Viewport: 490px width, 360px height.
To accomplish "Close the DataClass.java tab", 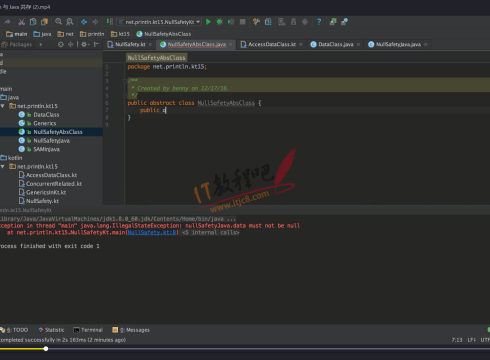I will [x=358, y=44].
